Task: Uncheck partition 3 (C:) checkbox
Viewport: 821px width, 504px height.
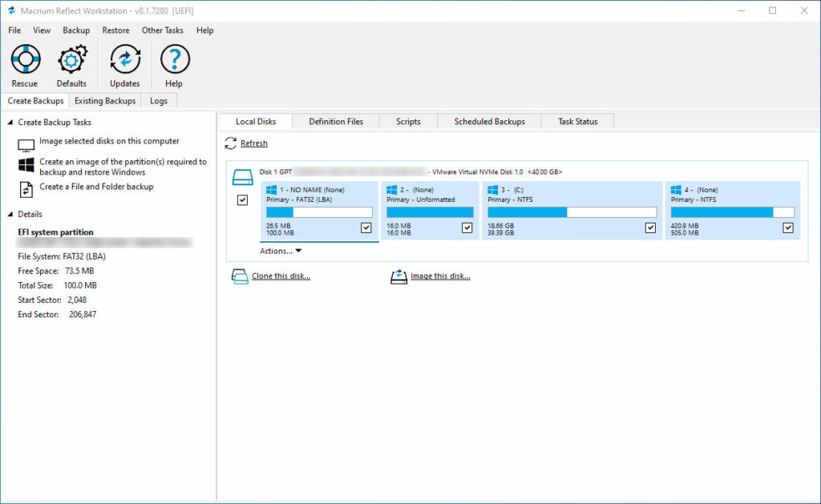Action: pyautogui.click(x=650, y=228)
